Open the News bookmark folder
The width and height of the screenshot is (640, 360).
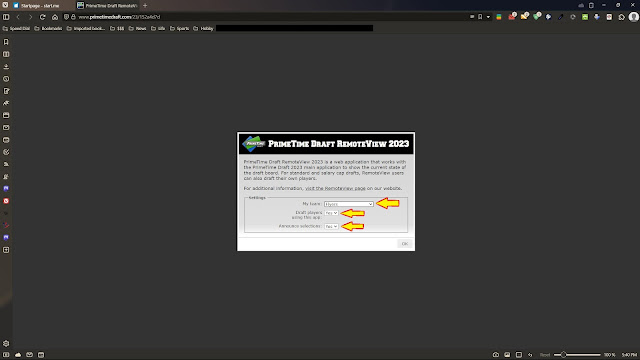coord(137,29)
